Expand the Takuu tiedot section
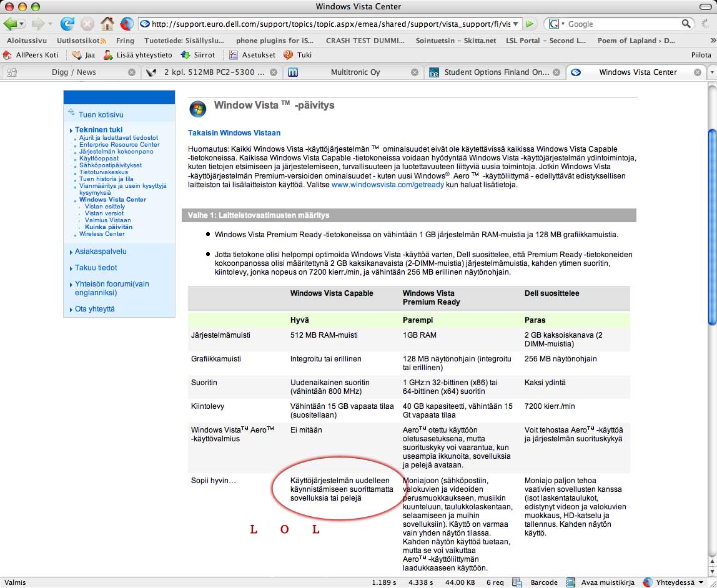The height and width of the screenshot is (588, 717). click(x=96, y=268)
